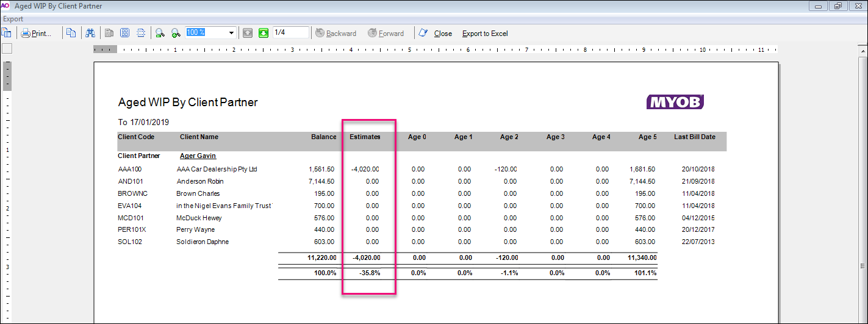The image size is (868, 324).
Task: Close the report preview via Close button
Action: [x=442, y=34]
